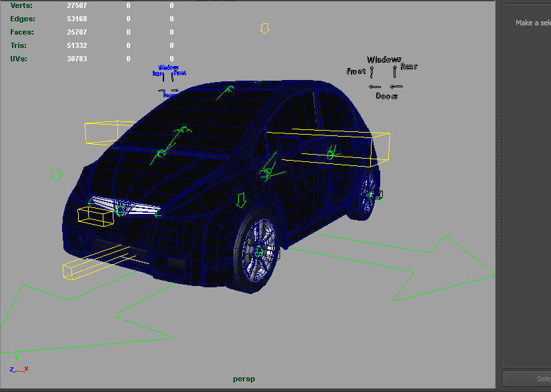
Task: Click the Faces count 25707
Action: point(77,32)
